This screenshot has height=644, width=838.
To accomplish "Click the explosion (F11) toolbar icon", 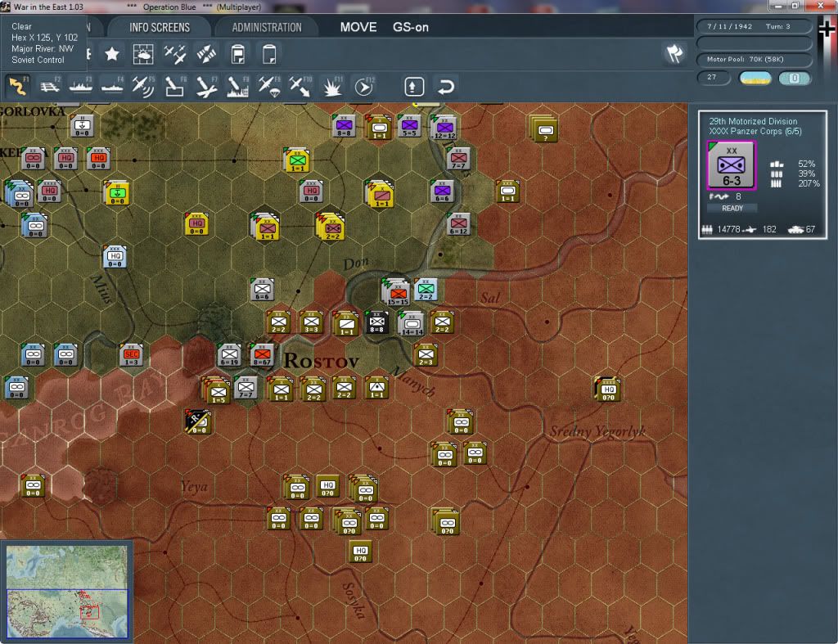I will coord(332,86).
